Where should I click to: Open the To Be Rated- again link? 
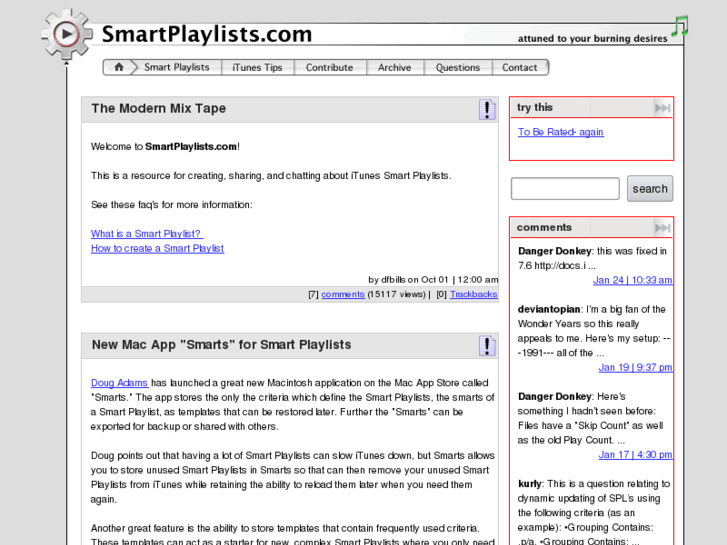point(561,132)
